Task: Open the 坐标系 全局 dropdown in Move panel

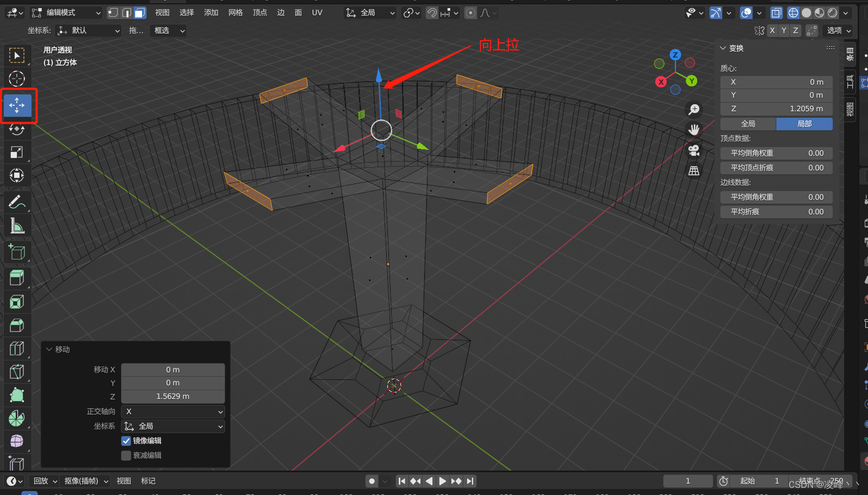Action: pos(173,426)
